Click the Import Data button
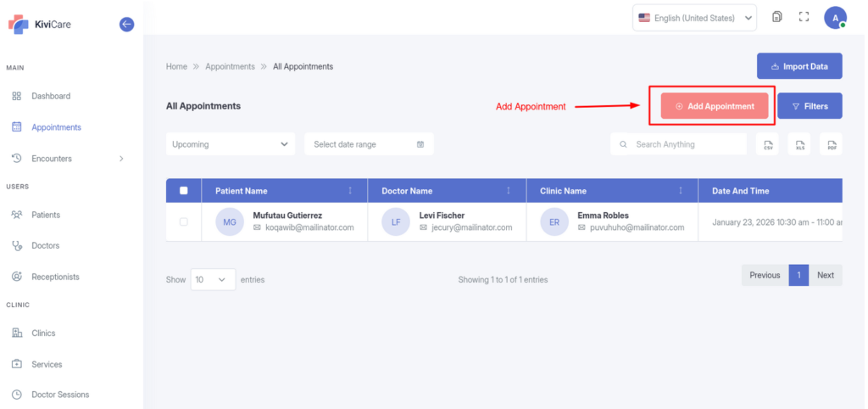Viewport: 868px width, 409px height. [x=798, y=66]
